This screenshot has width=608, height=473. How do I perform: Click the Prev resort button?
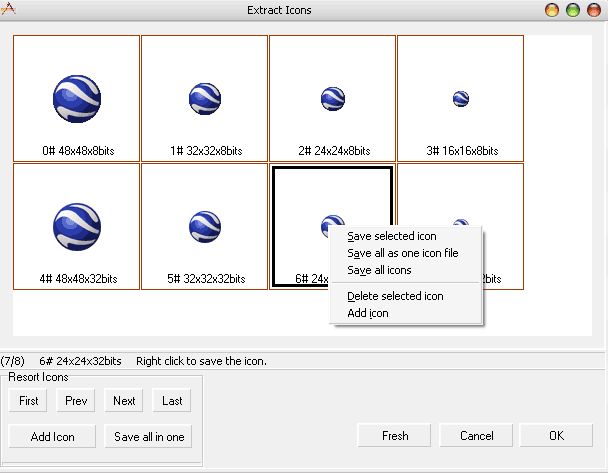point(76,400)
